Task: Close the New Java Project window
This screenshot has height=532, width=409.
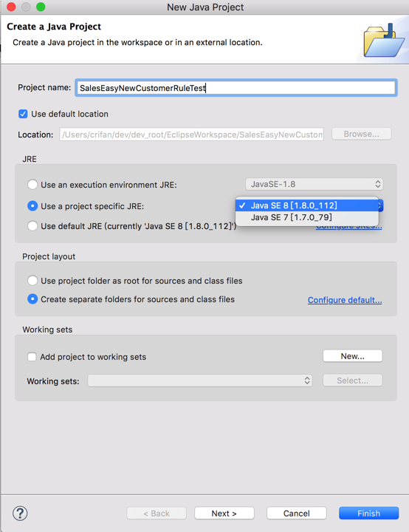Action: click(11, 7)
